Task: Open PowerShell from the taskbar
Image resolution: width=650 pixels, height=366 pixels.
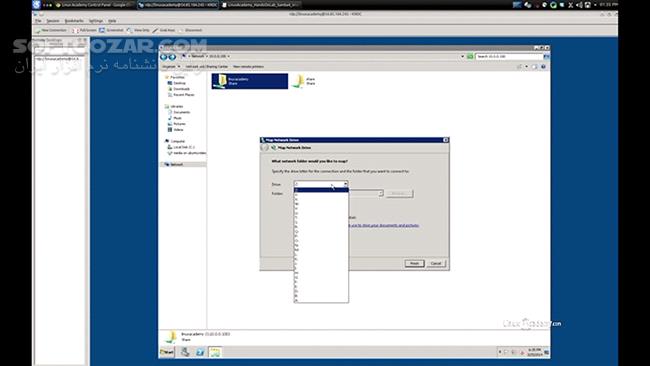Action: pos(200,352)
